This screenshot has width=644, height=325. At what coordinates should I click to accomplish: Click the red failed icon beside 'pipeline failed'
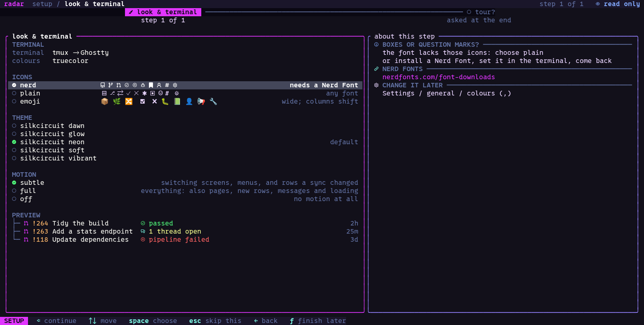point(143,240)
